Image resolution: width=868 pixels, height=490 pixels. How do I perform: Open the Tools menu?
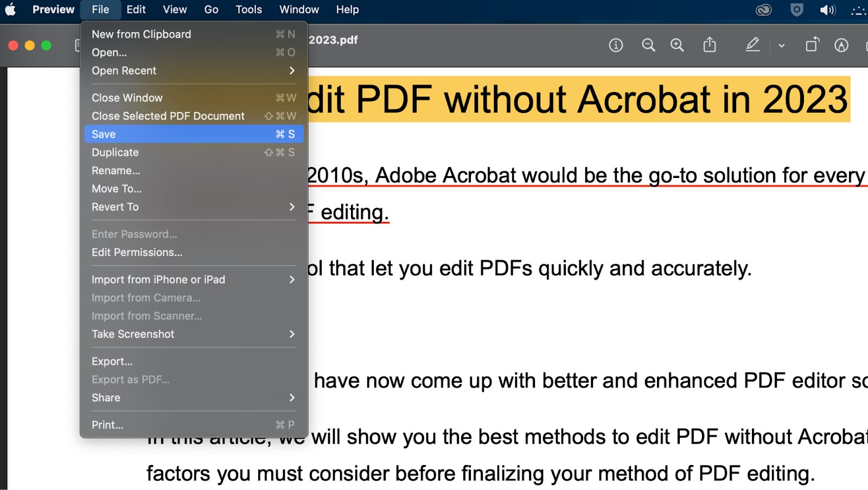pos(248,9)
